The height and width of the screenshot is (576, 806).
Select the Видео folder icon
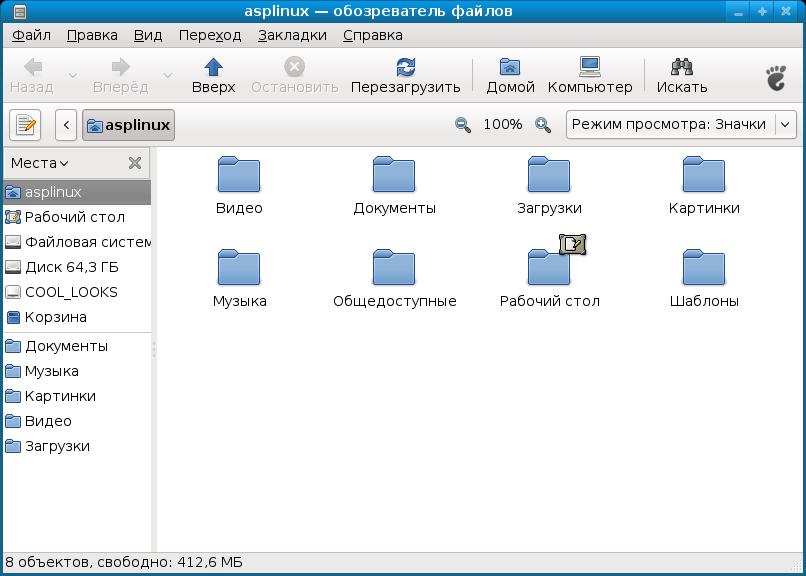click(x=239, y=175)
